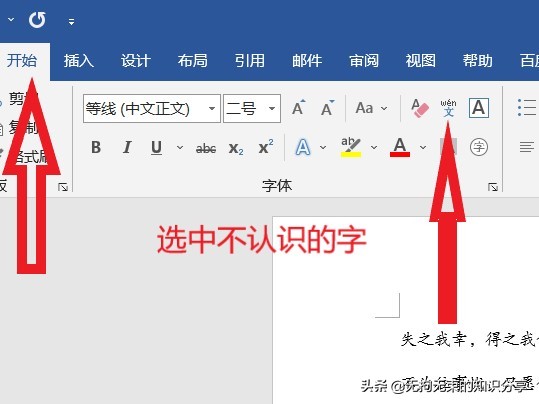The image size is (539, 404).
Task: Toggle Italic formatting
Action: tap(127, 148)
